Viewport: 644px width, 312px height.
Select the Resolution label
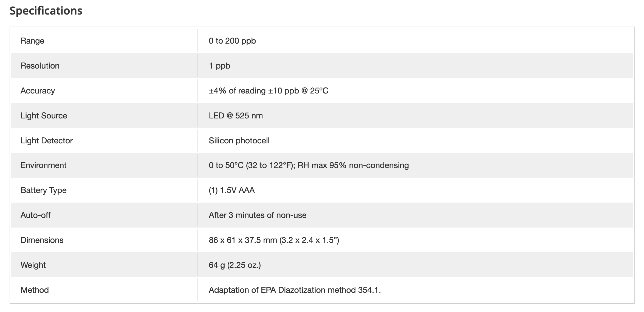point(40,66)
